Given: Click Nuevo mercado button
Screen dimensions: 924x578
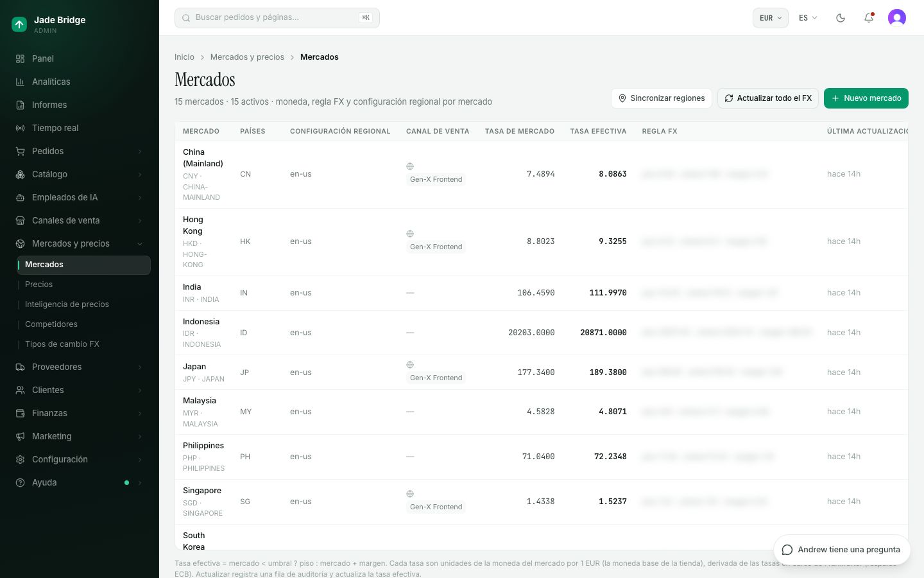Looking at the screenshot, I should pyautogui.click(x=866, y=98).
